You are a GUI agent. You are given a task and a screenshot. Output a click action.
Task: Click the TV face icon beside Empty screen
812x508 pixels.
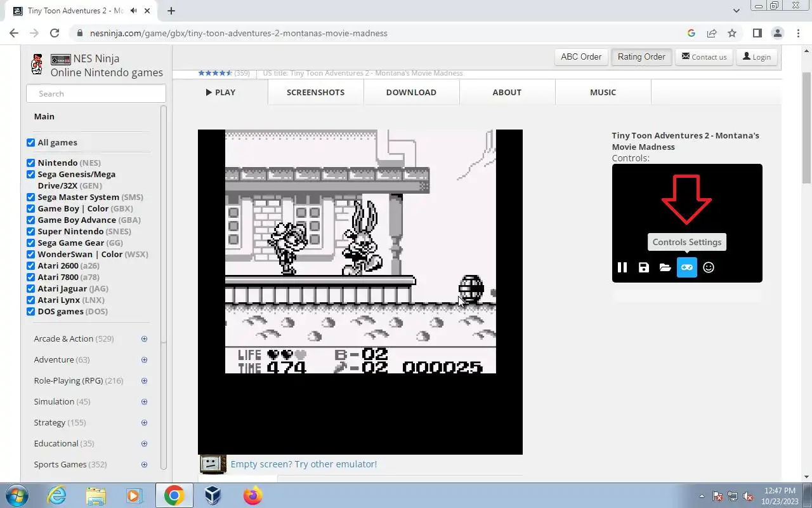[213, 464]
